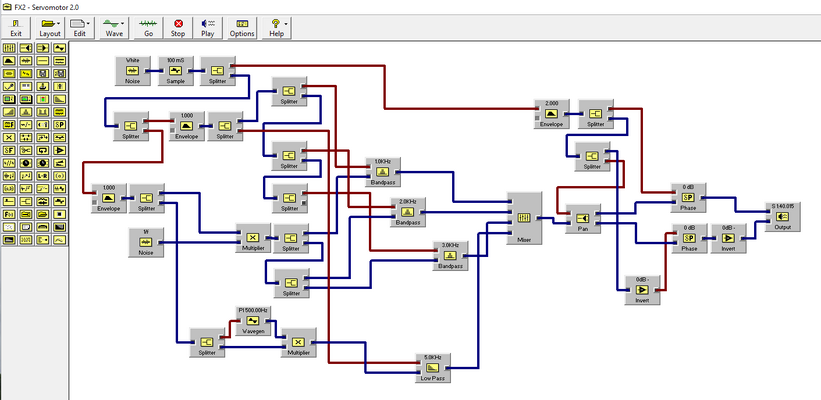Select the standalone Invert node at bottom right
Screen dimensions: 821x400
[642, 290]
